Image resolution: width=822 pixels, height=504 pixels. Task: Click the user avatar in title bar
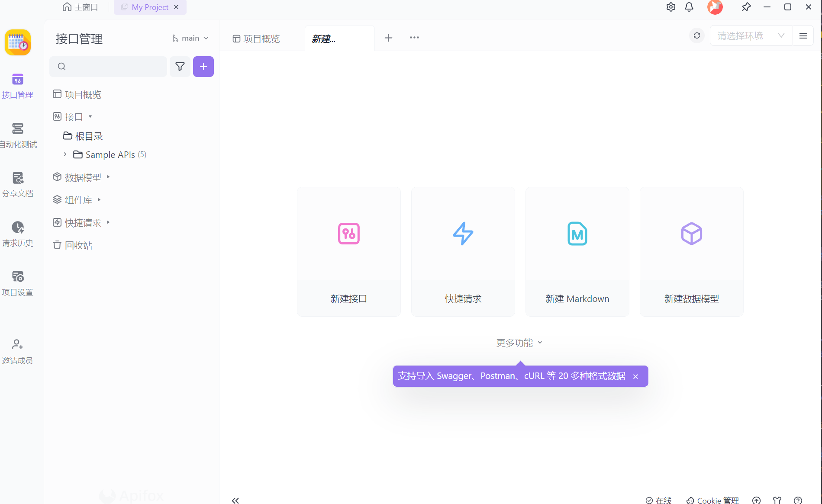pos(715,7)
